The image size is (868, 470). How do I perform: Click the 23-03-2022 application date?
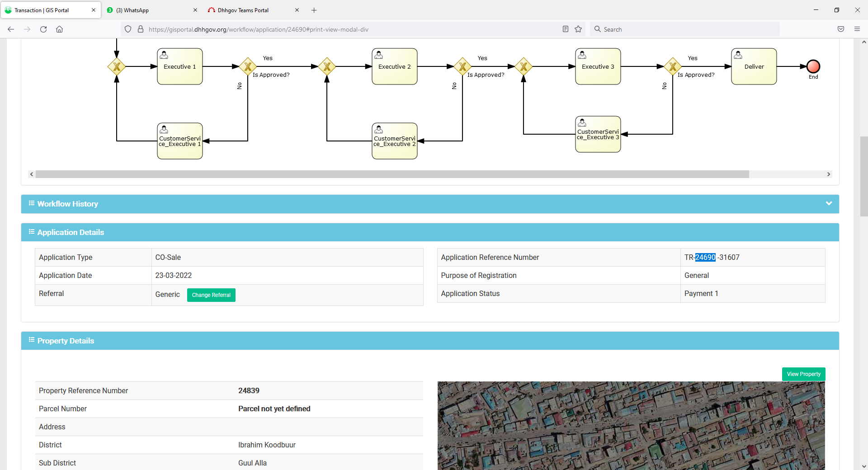click(174, 275)
